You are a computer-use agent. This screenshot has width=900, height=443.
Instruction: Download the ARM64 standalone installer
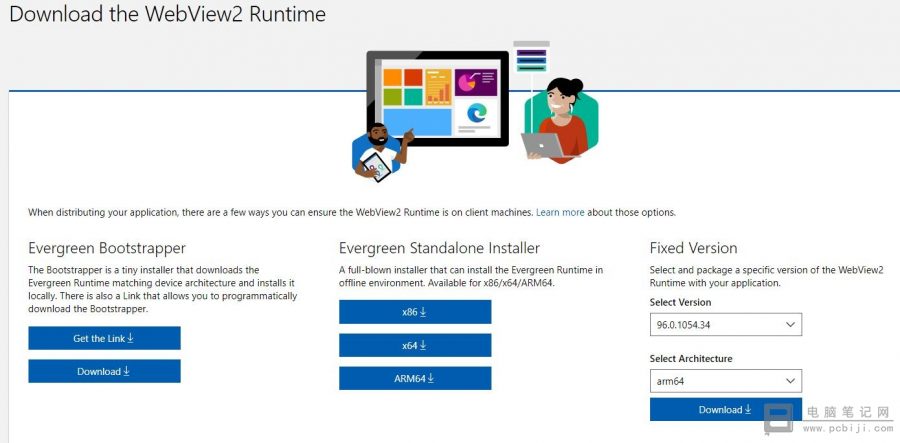(415, 378)
